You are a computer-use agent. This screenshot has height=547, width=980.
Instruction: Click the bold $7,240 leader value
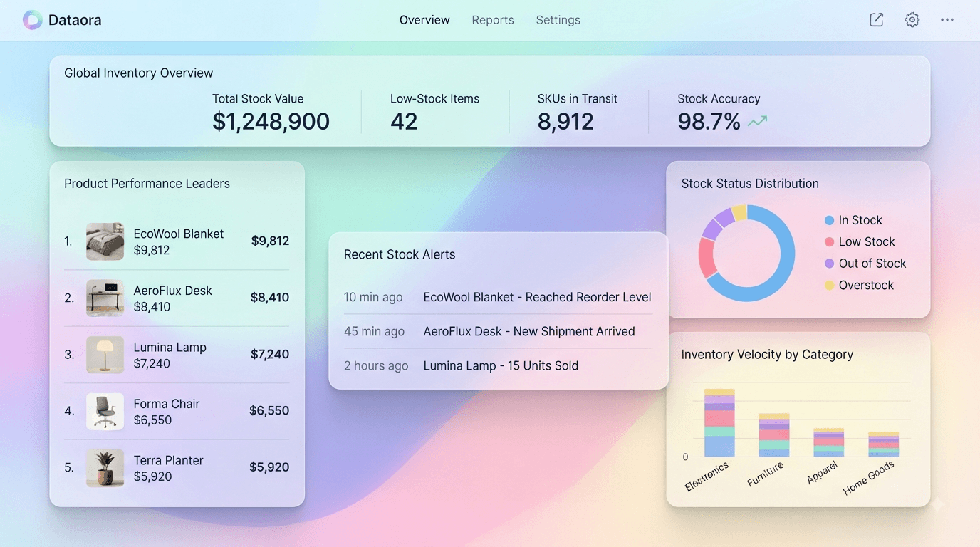[270, 354]
